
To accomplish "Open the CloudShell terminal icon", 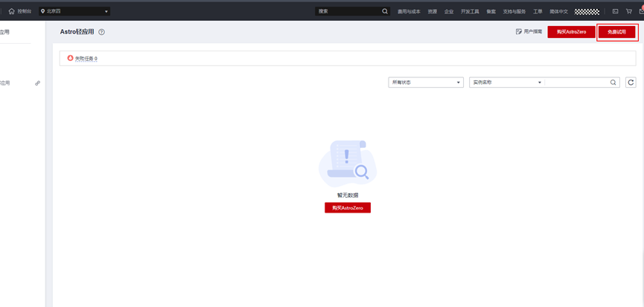I will [615, 11].
